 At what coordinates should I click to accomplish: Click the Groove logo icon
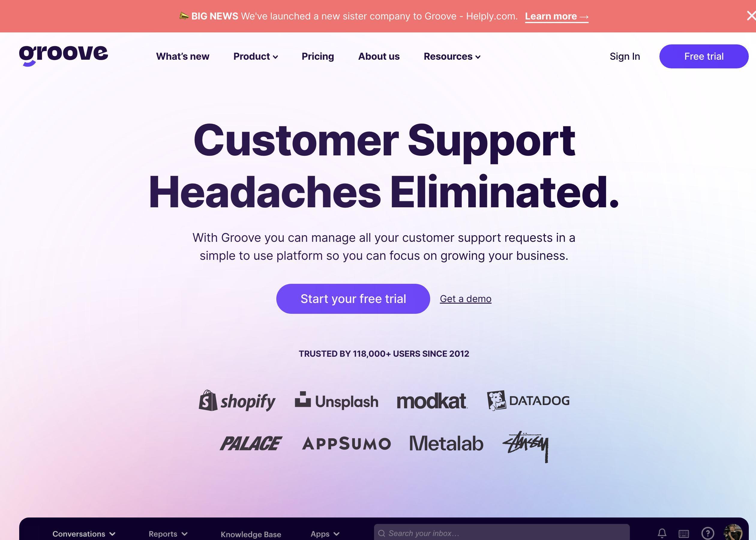[63, 55]
